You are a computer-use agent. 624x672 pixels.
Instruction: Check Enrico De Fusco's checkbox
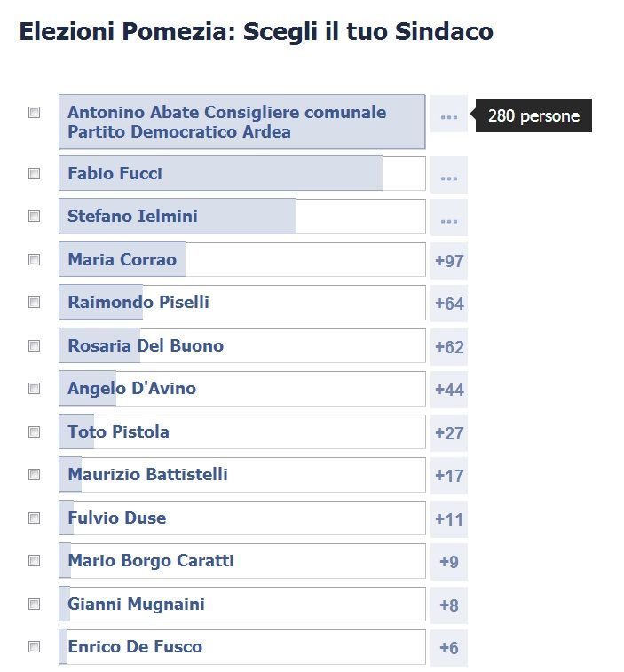[35, 646]
